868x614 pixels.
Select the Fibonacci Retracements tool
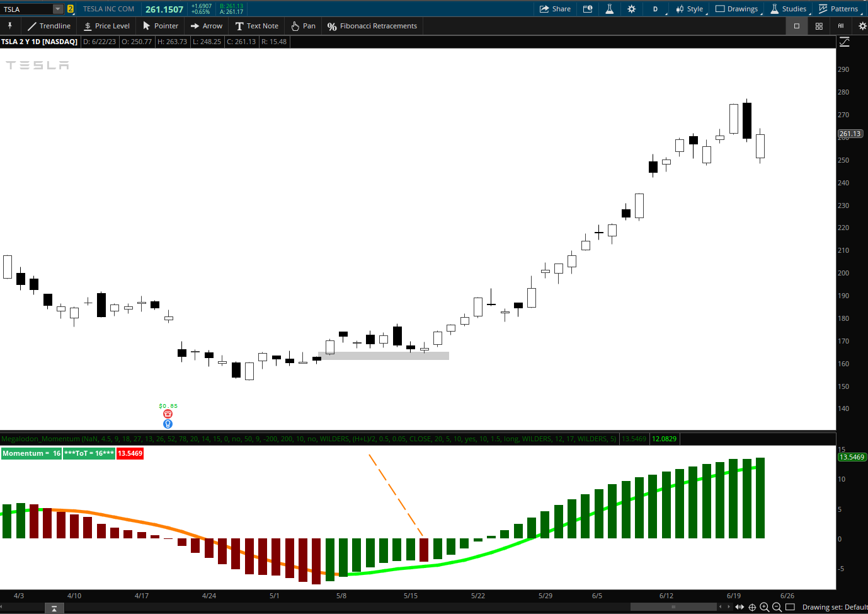point(372,26)
